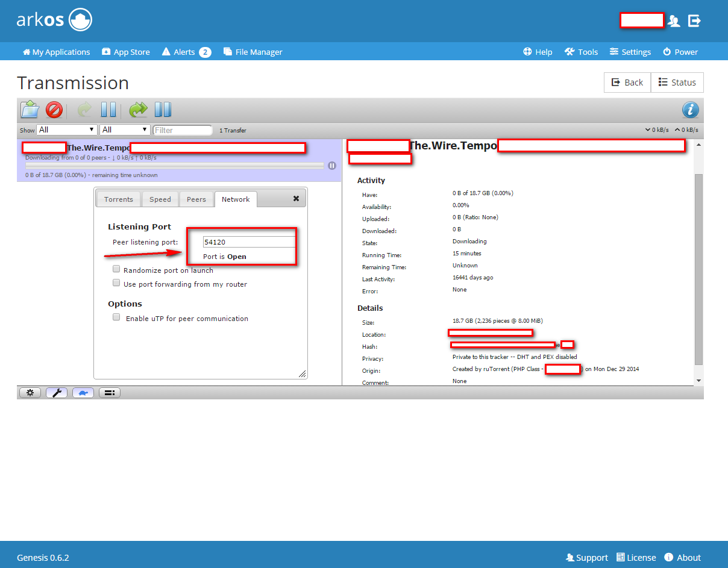Toggle the blue inspector info icon
Screen dimensions: 728x568
pos(691,110)
